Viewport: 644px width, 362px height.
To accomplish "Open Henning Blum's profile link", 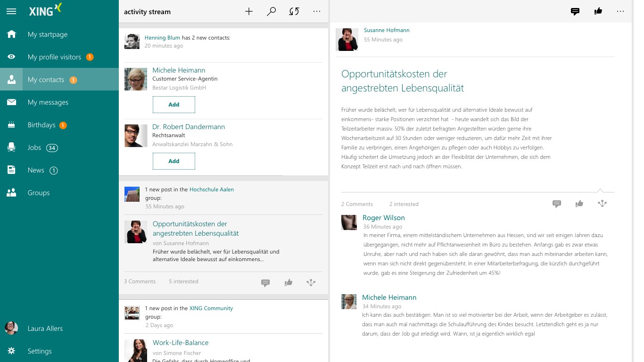I will pos(162,37).
